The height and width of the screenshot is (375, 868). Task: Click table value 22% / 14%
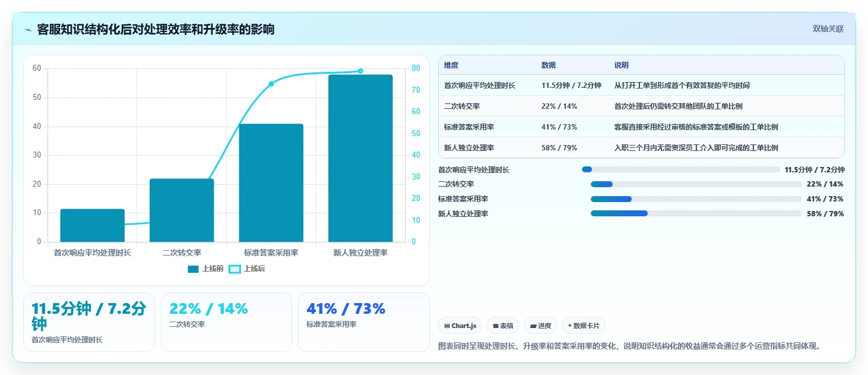tap(559, 106)
